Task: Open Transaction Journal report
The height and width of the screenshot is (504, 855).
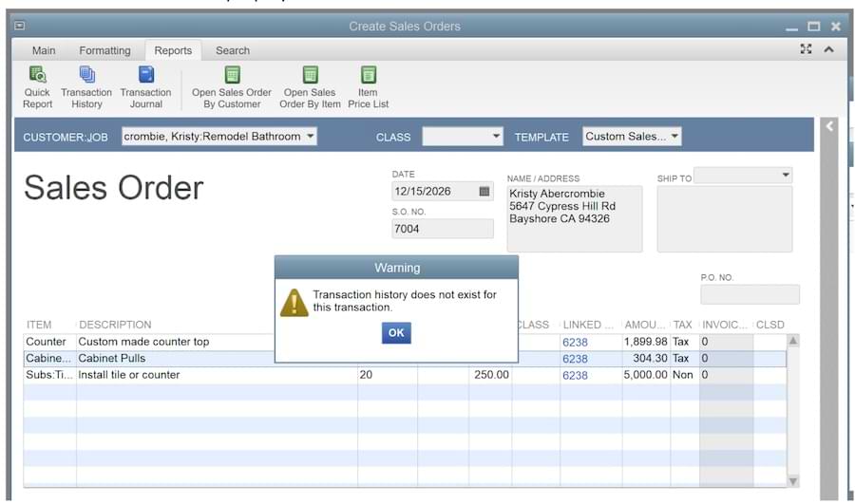Action: (145, 87)
